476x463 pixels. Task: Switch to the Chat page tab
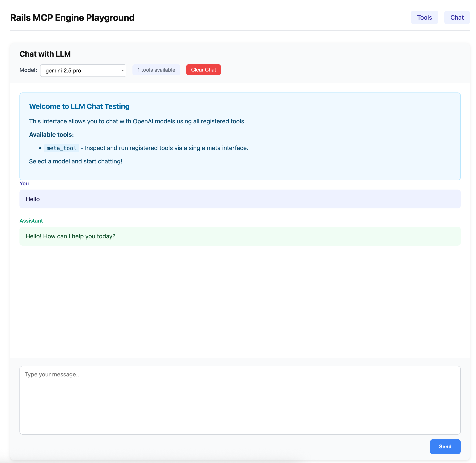click(x=457, y=18)
